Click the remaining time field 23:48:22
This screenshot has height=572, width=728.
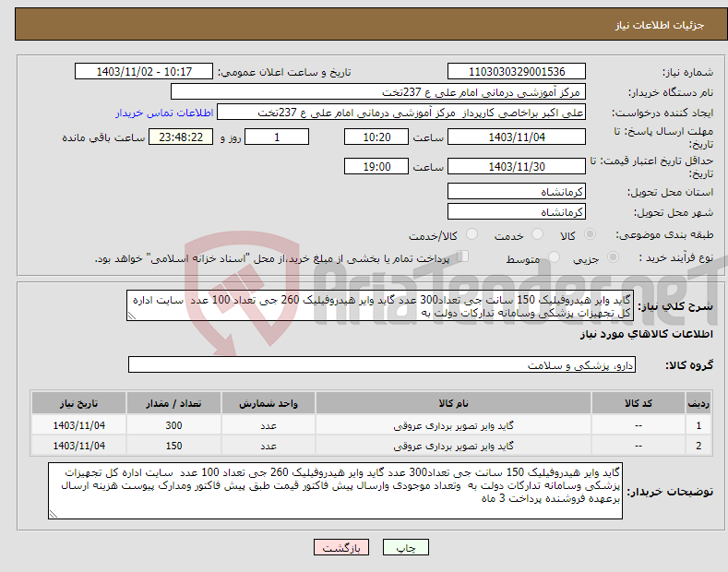click(x=181, y=137)
